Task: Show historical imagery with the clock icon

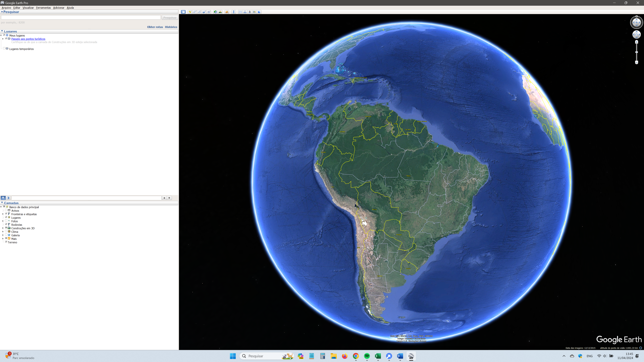Action: 216,12
